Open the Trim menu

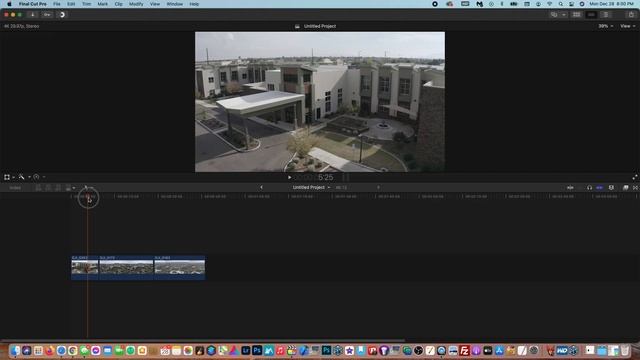87,4
